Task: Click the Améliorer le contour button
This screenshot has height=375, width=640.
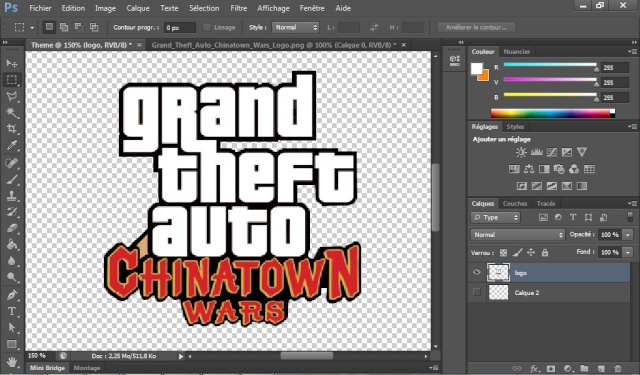Action: point(476,27)
